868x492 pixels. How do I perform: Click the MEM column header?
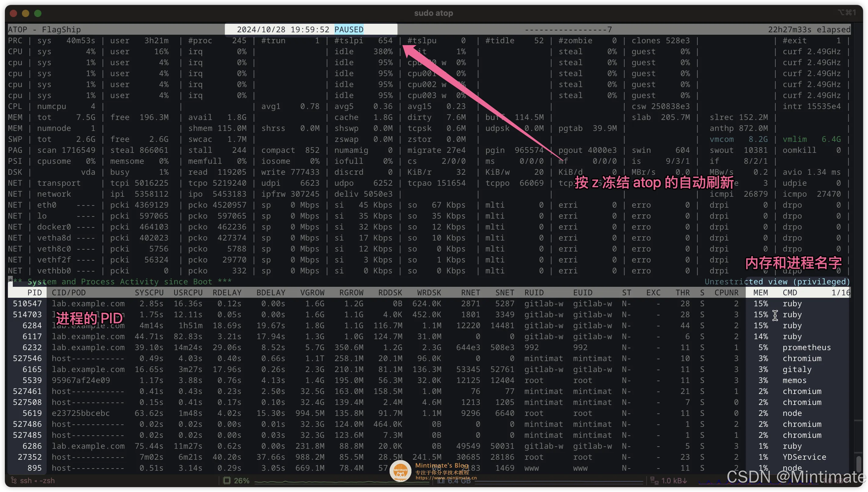pyautogui.click(x=760, y=292)
